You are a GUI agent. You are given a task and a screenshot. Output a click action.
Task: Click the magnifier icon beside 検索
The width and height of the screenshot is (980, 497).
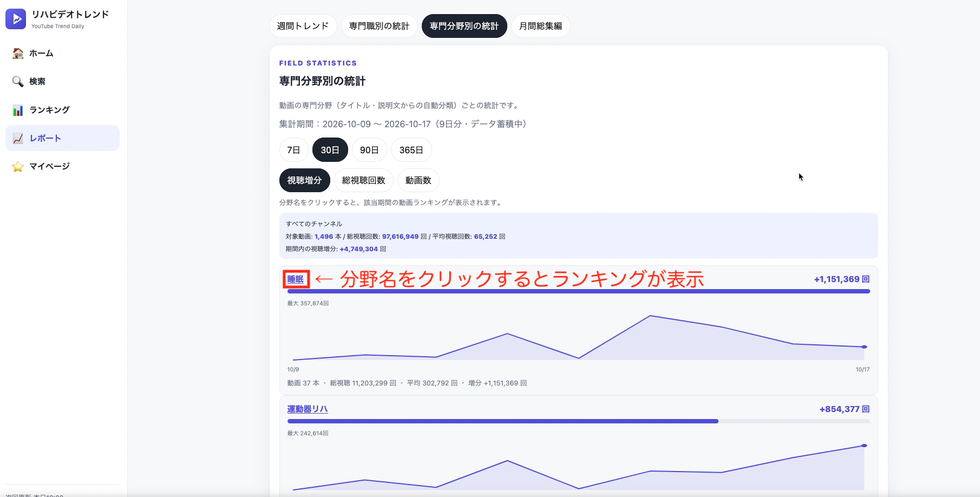(x=18, y=81)
